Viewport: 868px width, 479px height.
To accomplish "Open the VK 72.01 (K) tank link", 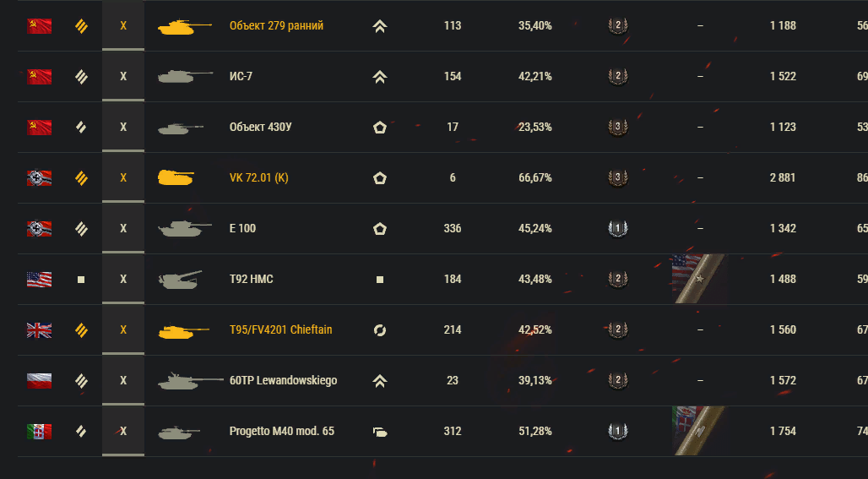I will [258, 177].
